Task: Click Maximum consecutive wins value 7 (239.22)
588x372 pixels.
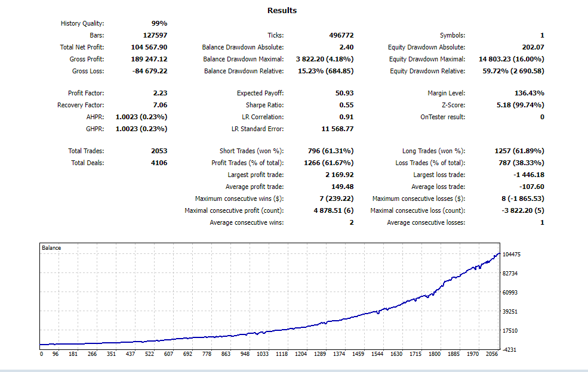Action: [x=337, y=199]
